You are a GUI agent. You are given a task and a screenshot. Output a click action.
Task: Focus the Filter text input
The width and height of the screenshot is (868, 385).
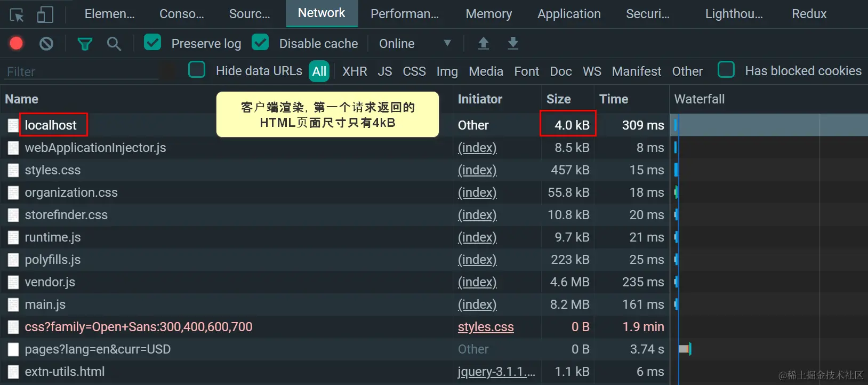83,71
